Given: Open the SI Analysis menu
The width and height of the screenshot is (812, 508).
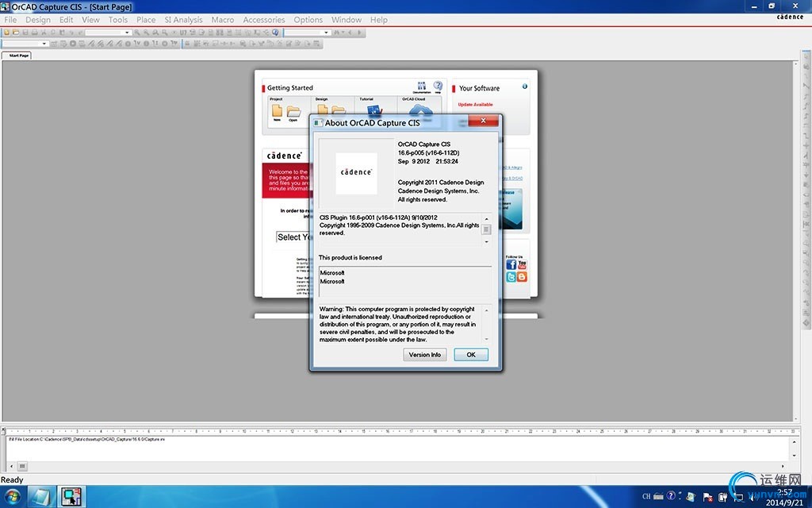Looking at the screenshot, I should click(x=183, y=20).
